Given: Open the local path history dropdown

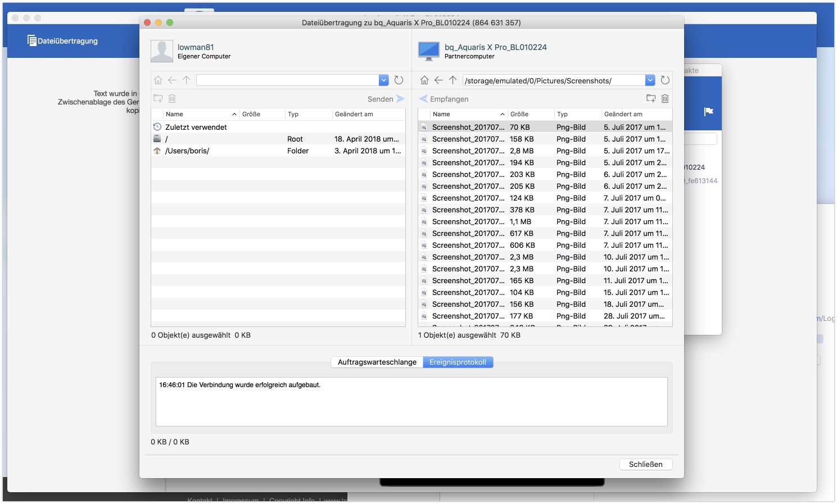Looking at the screenshot, I should [x=384, y=80].
